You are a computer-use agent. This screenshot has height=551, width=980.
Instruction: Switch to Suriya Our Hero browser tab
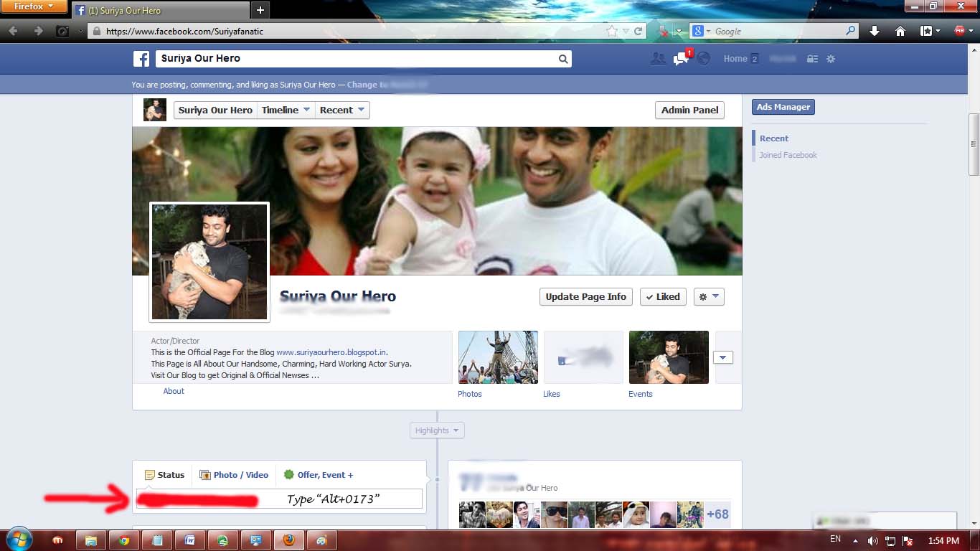pos(159,10)
